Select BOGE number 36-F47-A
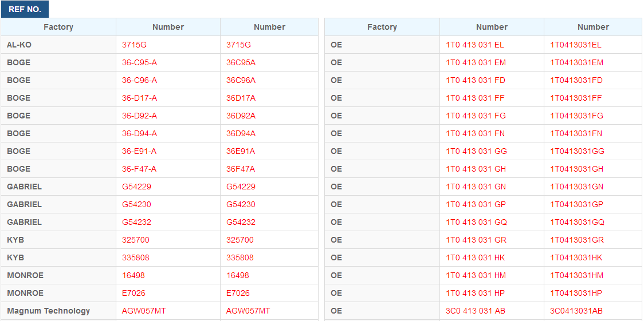 (x=139, y=169)
